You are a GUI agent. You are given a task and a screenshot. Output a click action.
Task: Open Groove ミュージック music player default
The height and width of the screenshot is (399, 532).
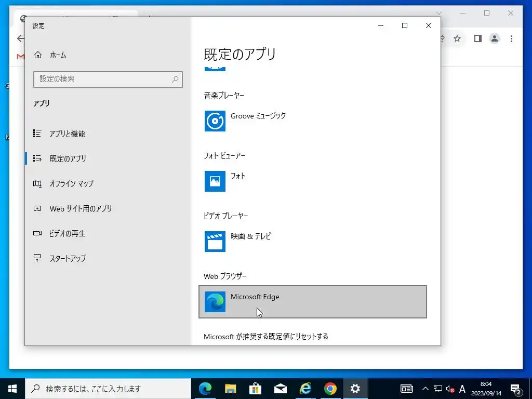coord(312,121)
